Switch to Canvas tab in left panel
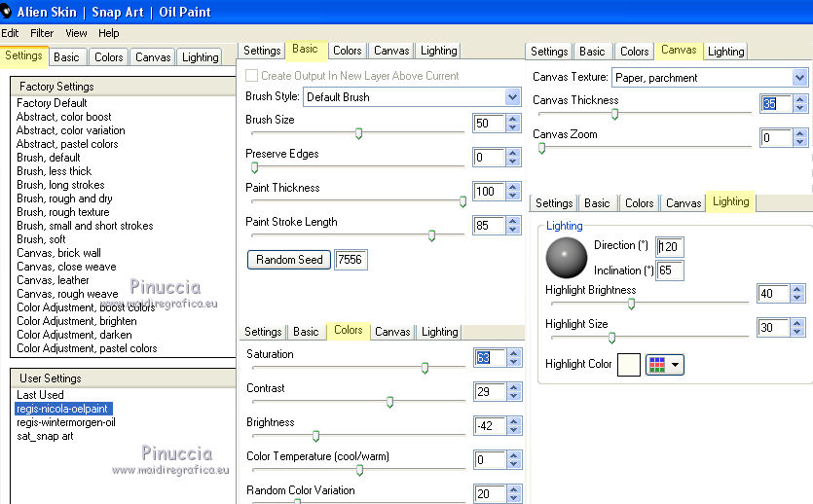813x504 pixels. 153,57
